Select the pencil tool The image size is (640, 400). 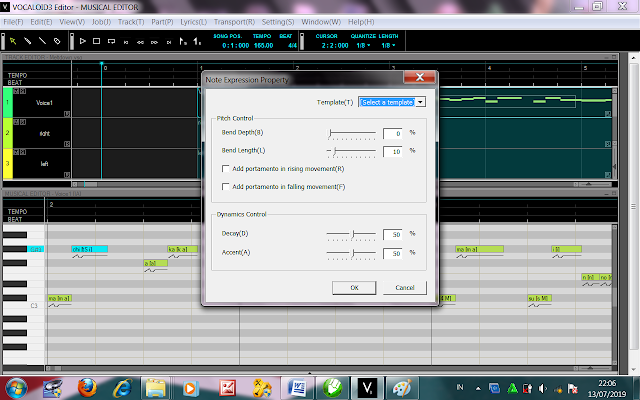(x=27, y=41)
